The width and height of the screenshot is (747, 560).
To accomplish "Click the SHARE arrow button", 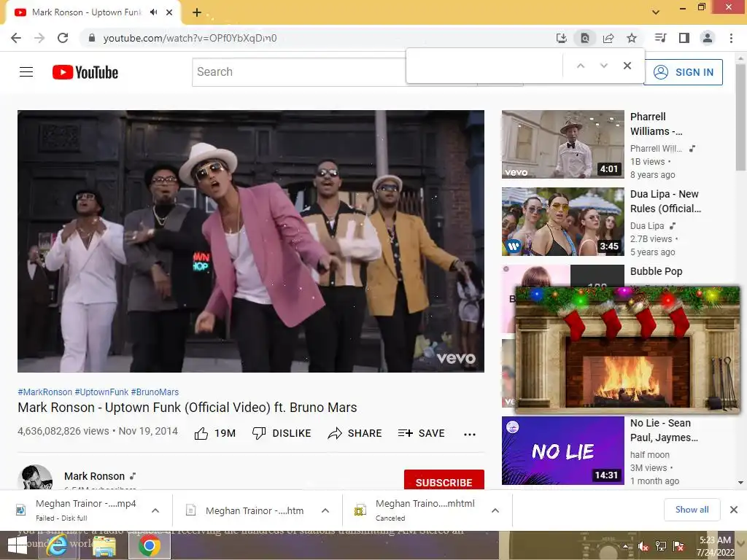I will [355, 433].
